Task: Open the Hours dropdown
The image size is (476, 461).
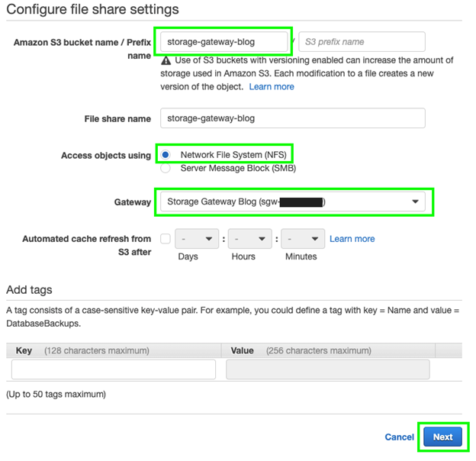Action: (x=250, y=239)
